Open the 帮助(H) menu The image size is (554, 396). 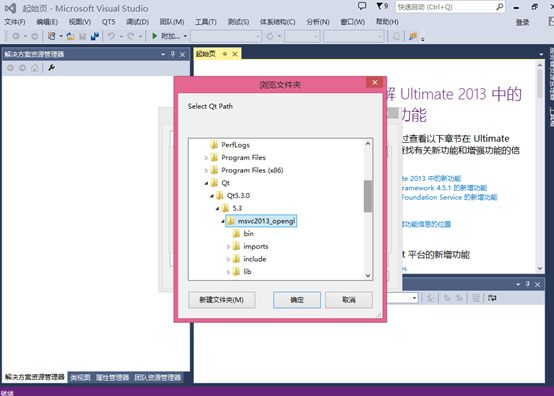387,22
